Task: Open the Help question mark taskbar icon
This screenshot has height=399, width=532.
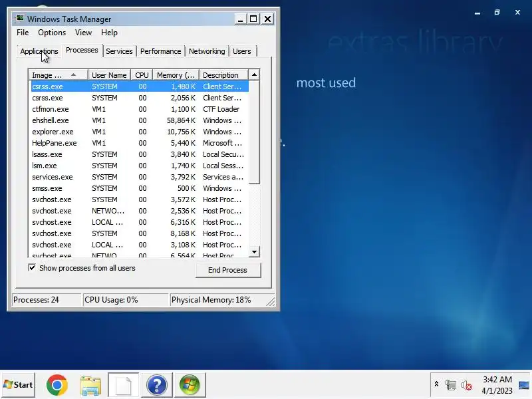Action: [x=157, y=385]
